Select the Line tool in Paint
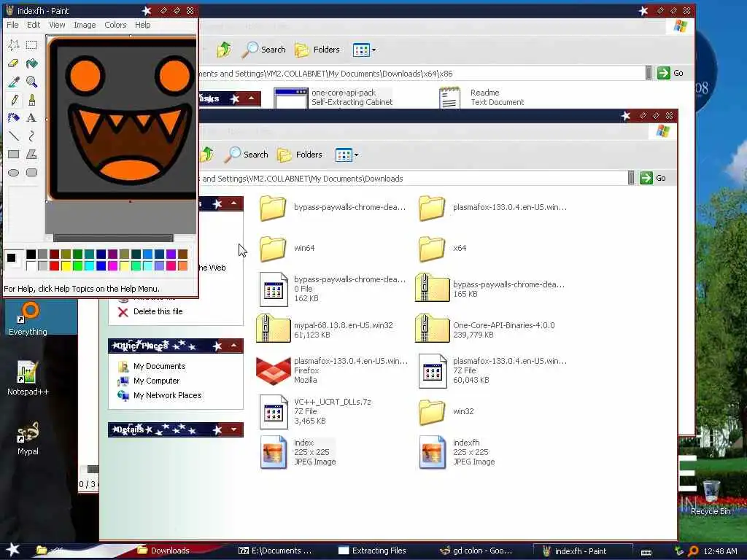Viewport: 747px width, 560px height. (13, 136)
